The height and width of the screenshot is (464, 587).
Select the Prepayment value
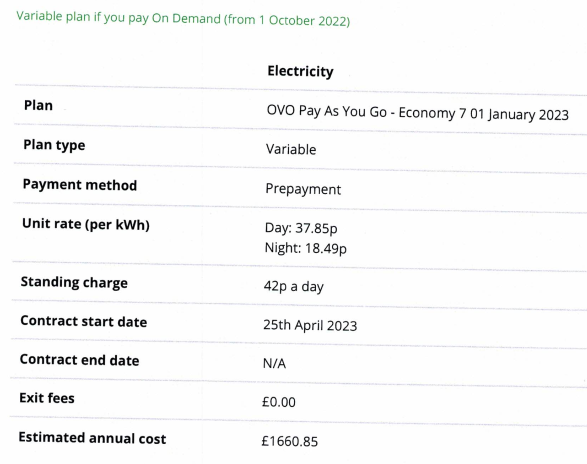[x=303, y=189]
